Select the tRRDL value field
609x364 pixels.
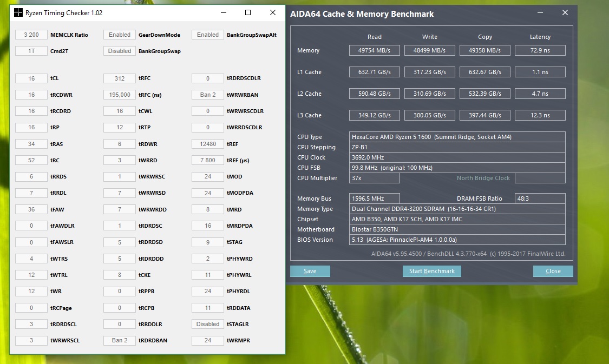[x=31, y=193]
